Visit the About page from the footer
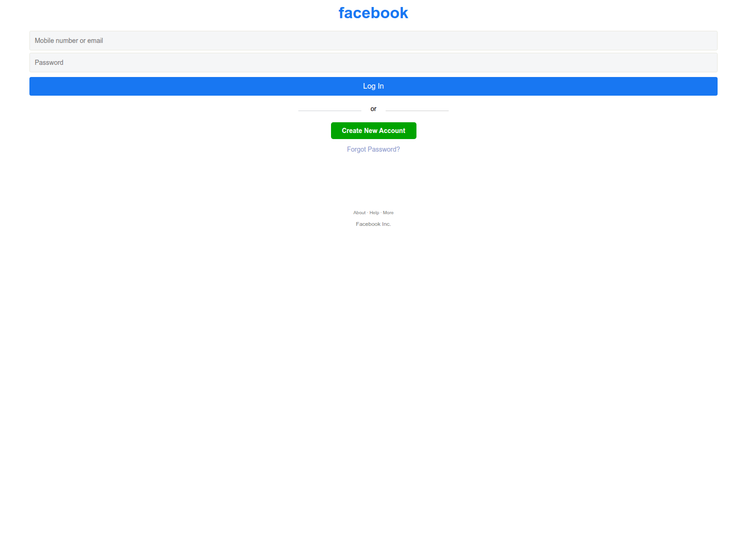The image size is (747, 560). coord(359,213)
